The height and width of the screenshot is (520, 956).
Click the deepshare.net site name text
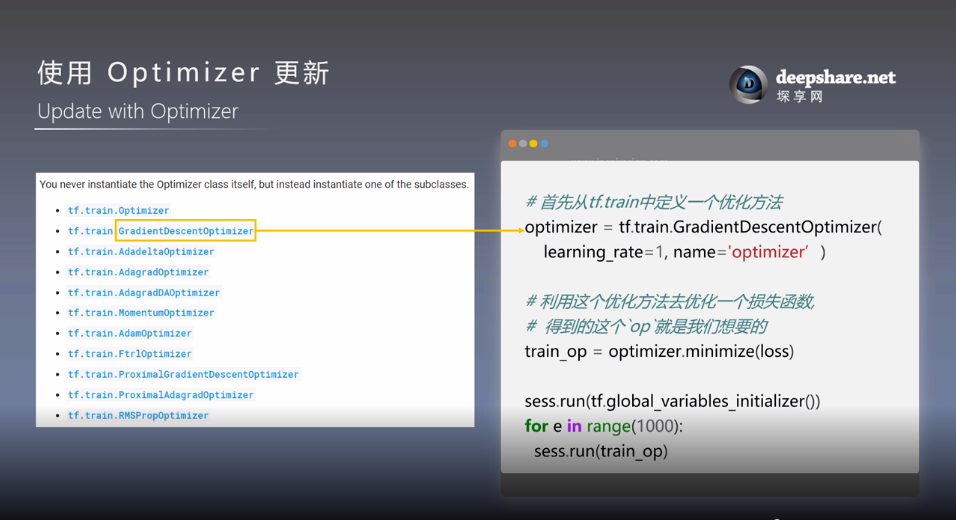point(835,77)
